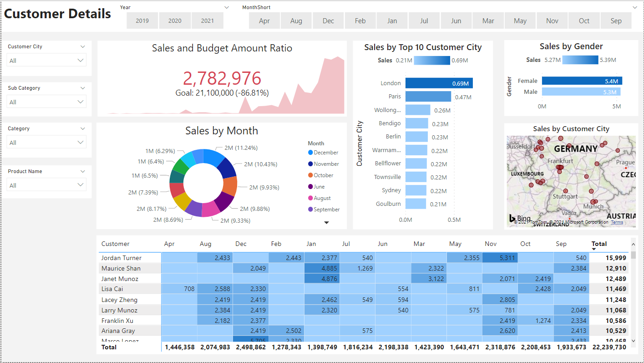
Task: Collapse the Sub Category slicer header chevron
Action: click(82, 87)
